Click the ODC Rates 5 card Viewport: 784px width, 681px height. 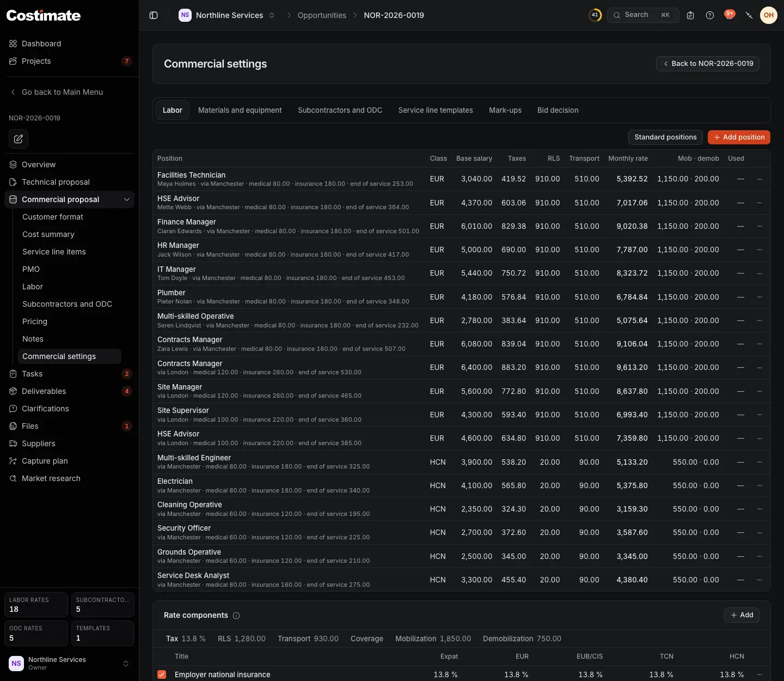click(36, 633)
